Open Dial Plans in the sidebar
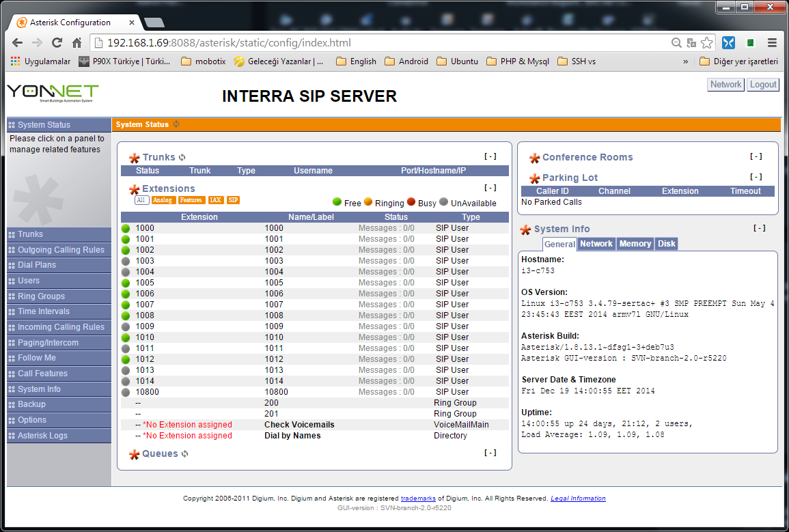 (59, 265)
